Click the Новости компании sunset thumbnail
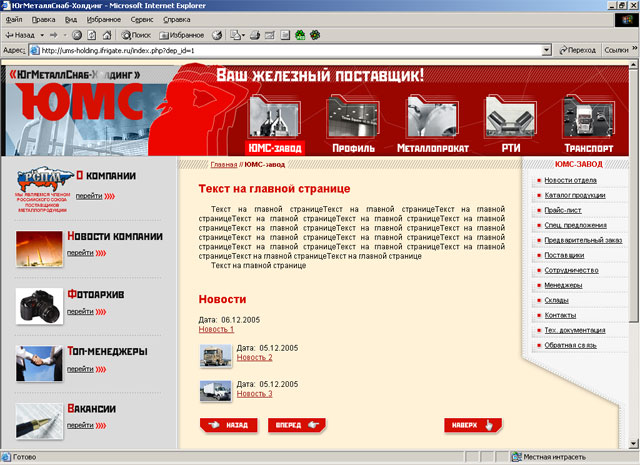The image size is (640, 465). click(x=39, y=249)
